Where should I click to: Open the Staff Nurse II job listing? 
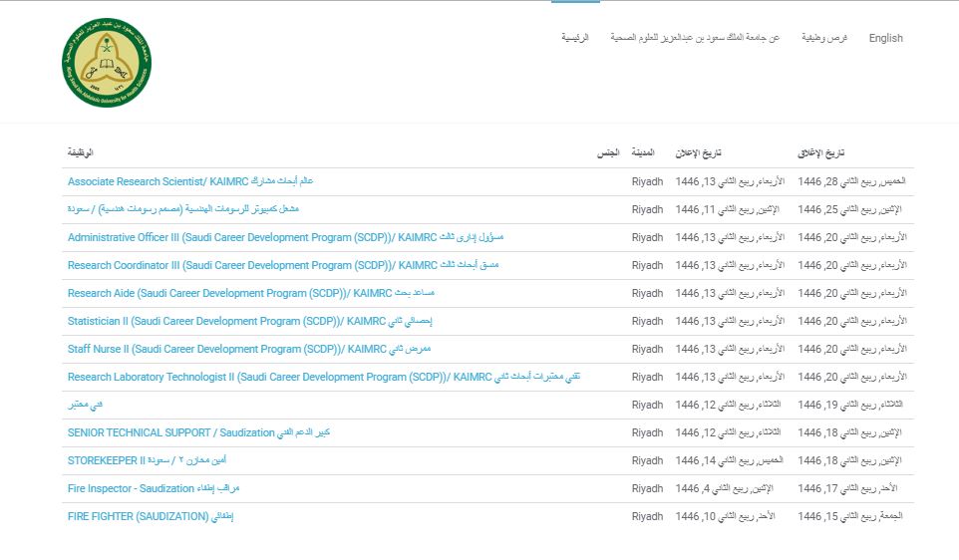click(249, 349)
